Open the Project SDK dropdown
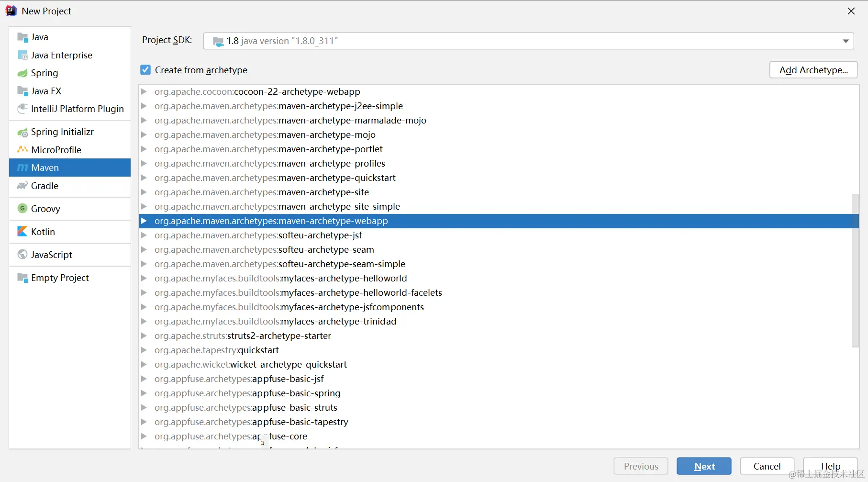Viewport: 868px width, 482px height. click(846, 41)
